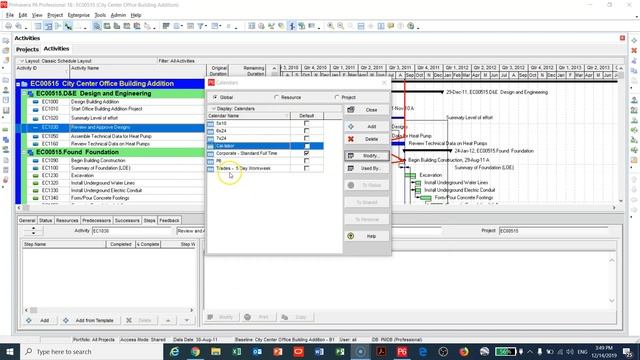Check Default box for Trades - 5 Day Workweek
Viewport: 640px width, 360px height.
[307, 168]
